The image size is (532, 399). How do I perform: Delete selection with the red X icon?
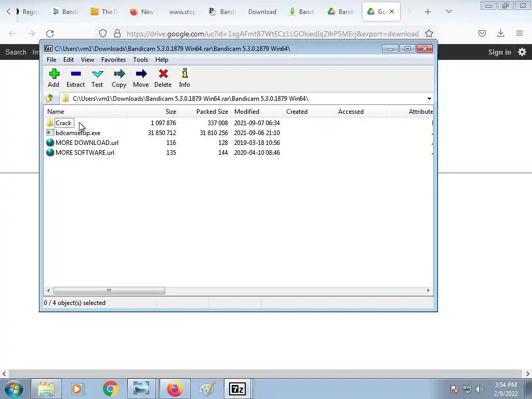point(163,74)
